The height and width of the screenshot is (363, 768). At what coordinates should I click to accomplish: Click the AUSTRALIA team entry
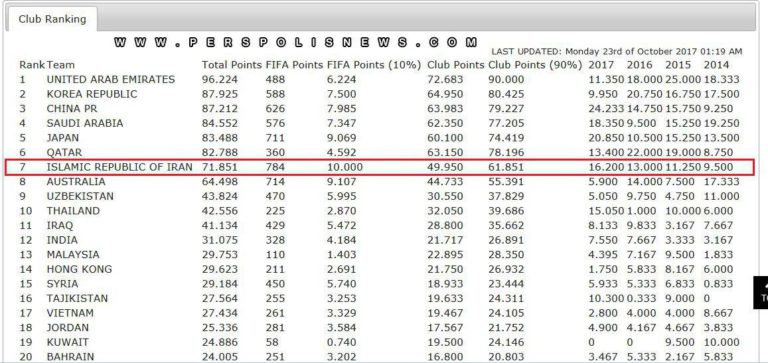coord(76,182)
